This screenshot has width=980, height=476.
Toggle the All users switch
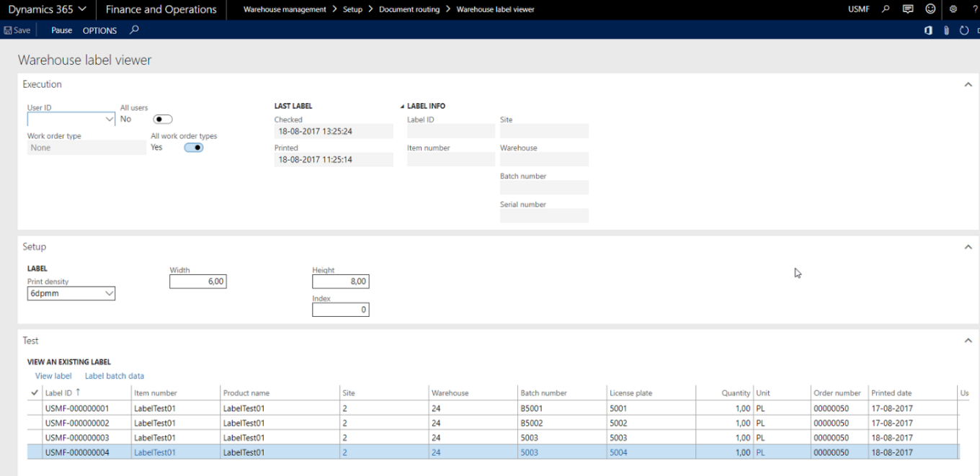(162, 119)
